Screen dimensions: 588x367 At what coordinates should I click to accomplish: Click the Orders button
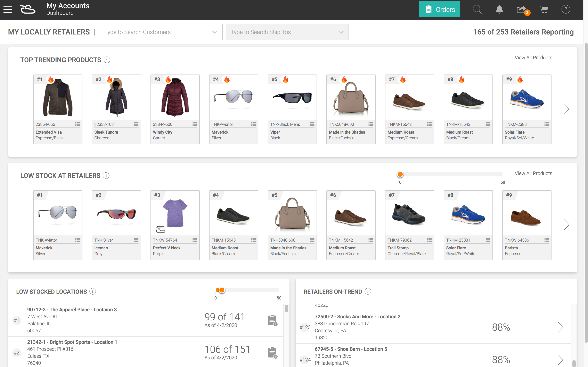click(439, 9)
